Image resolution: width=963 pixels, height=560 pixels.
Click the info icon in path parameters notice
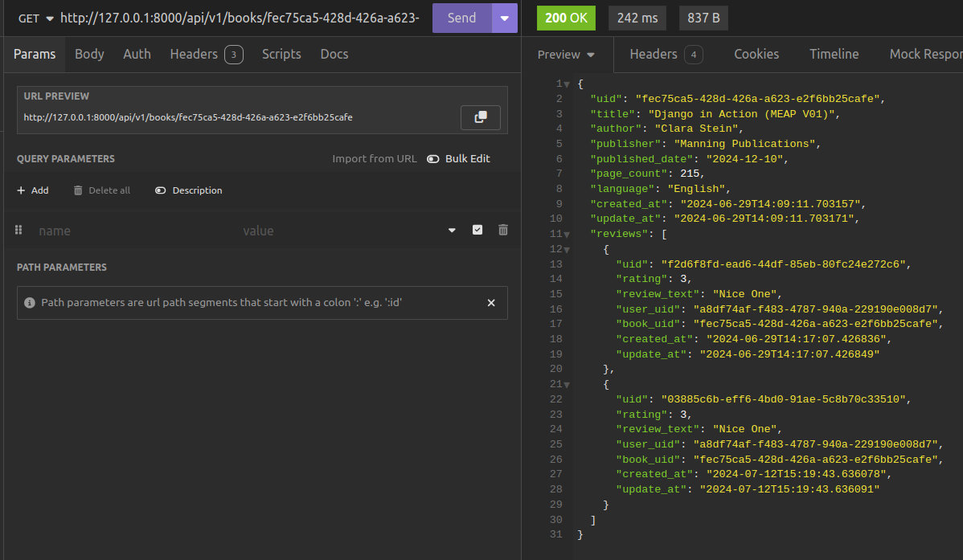pyautogui.click(x=30, y=303)
